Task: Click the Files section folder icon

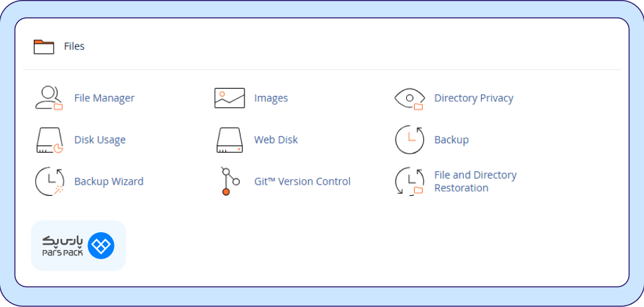Action: (x=44, y=47)
